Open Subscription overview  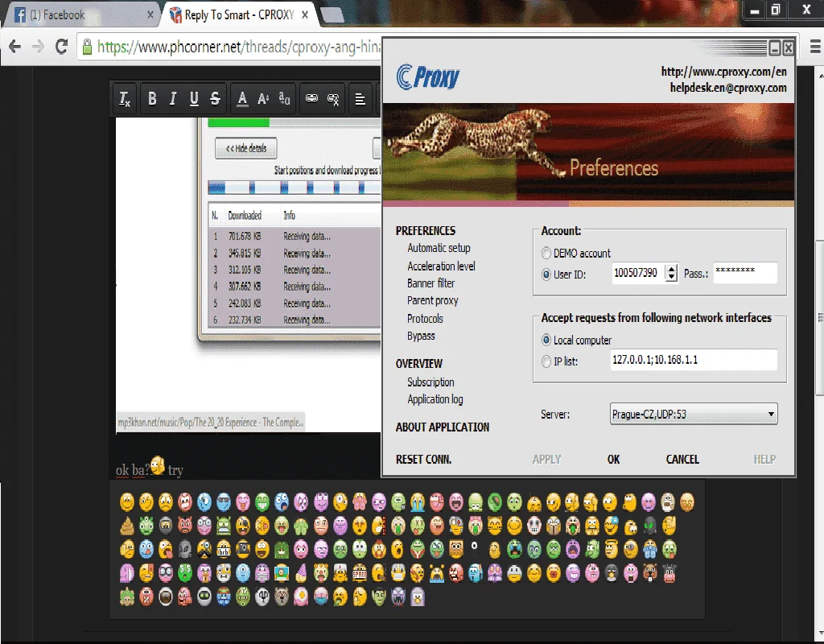[x=431, y=382]
